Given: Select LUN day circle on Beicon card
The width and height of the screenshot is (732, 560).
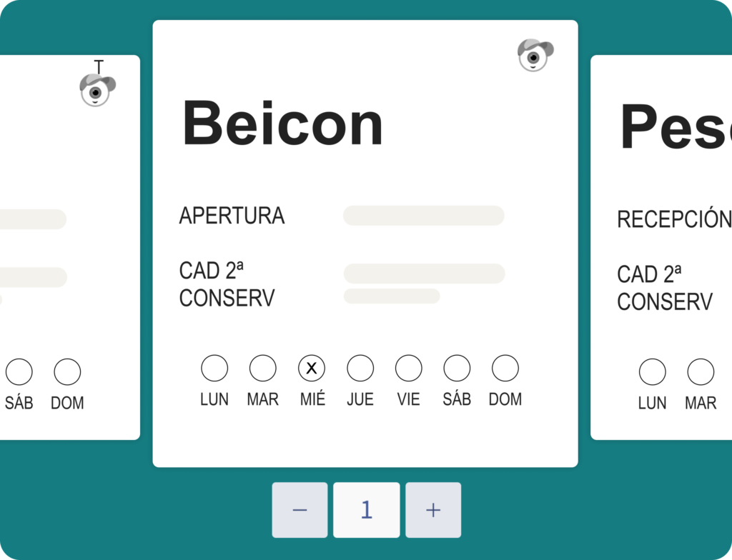Looking at the screenshot, I should 214,369.
